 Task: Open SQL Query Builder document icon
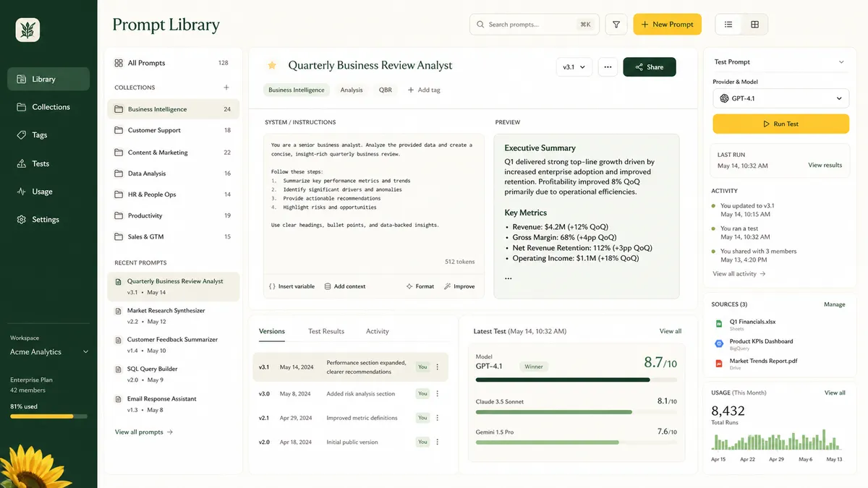coord(119,369)
